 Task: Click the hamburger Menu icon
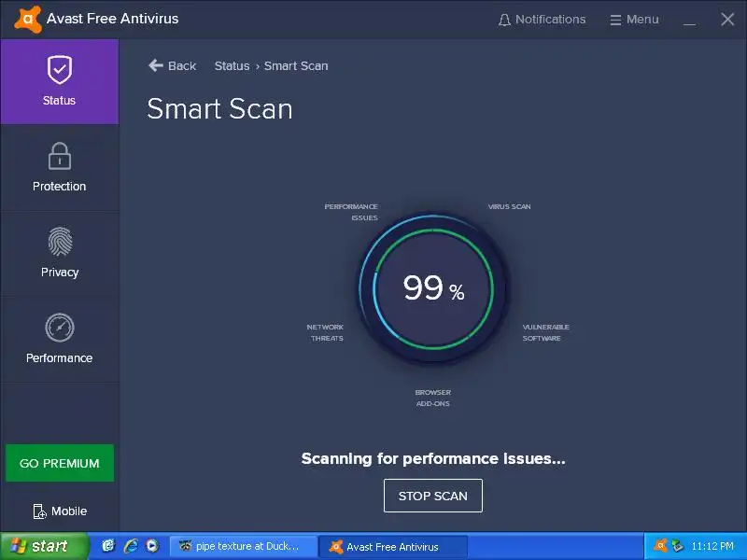click(x=615, y=20)
